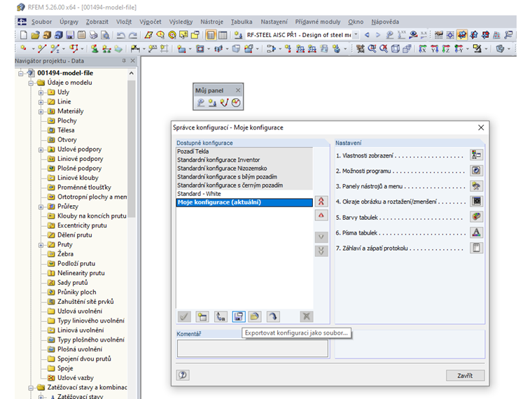Open the Přídavné moduly menu
The image size is (532, 399).
[318, 22]
